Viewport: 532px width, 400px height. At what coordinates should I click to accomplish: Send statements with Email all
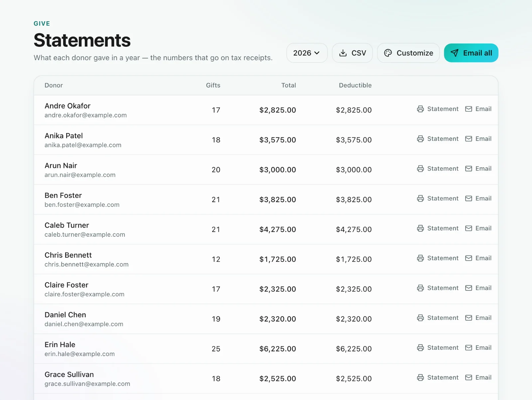pyautogui.click(x=471, y=53)
